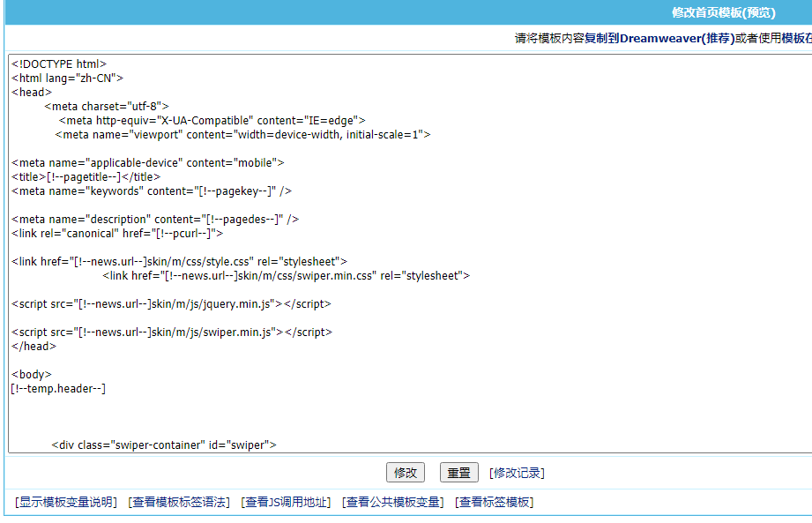Screen dimensions: 812x523
Task: Place cursor on the DOCTYPE html line
Action: pyautogui.click(x=59, y=64)
